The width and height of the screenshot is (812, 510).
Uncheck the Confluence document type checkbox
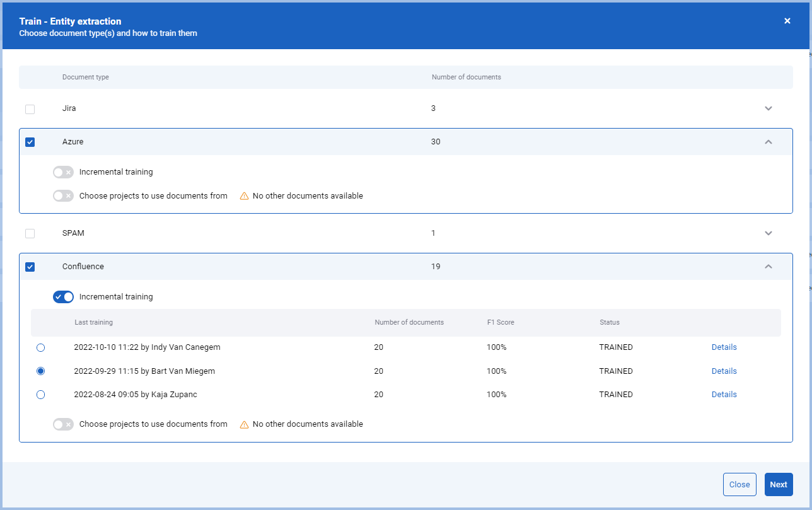click(30, 267)
